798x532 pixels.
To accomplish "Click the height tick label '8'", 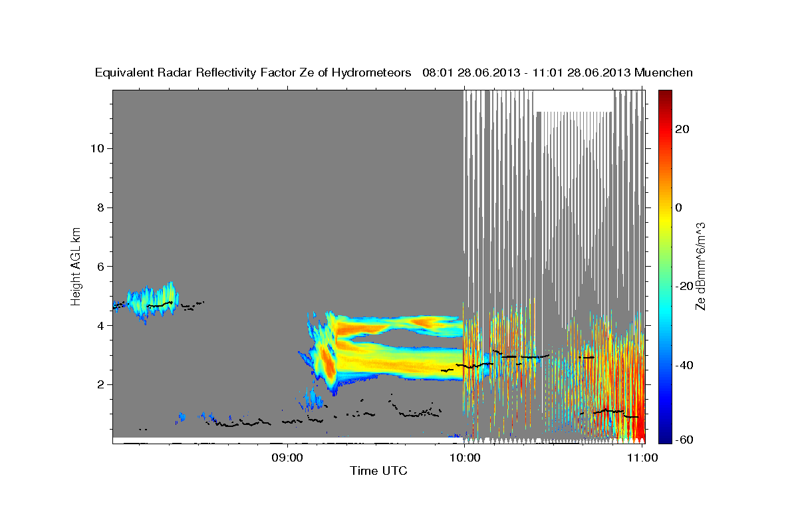I will (x=101, y=207).
